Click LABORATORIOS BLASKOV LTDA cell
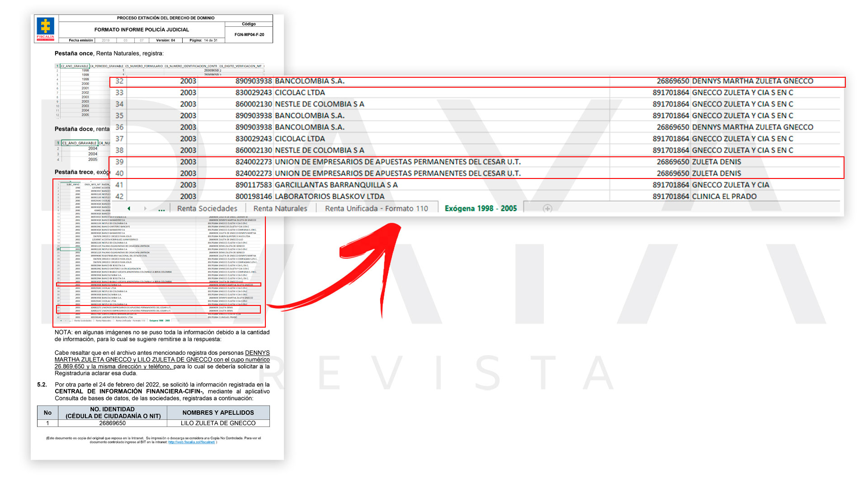This screenshot has height=488, width=868. pyautogui.click(x=330, y=196)
